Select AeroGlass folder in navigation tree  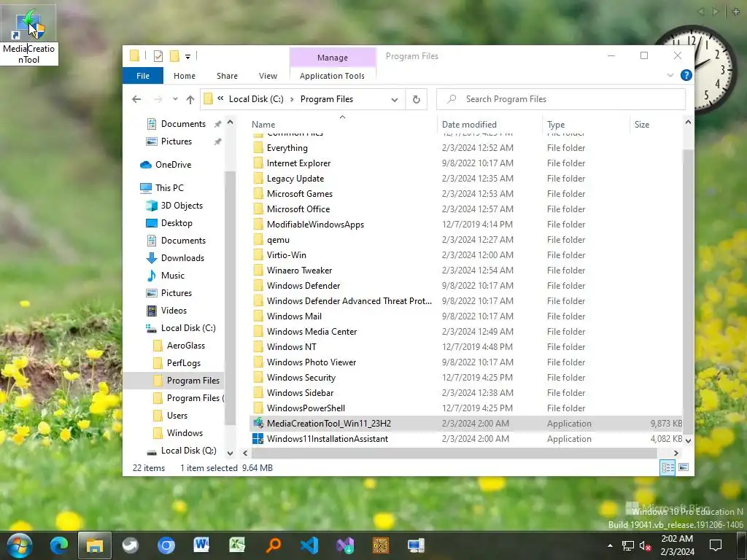point(186,346)
